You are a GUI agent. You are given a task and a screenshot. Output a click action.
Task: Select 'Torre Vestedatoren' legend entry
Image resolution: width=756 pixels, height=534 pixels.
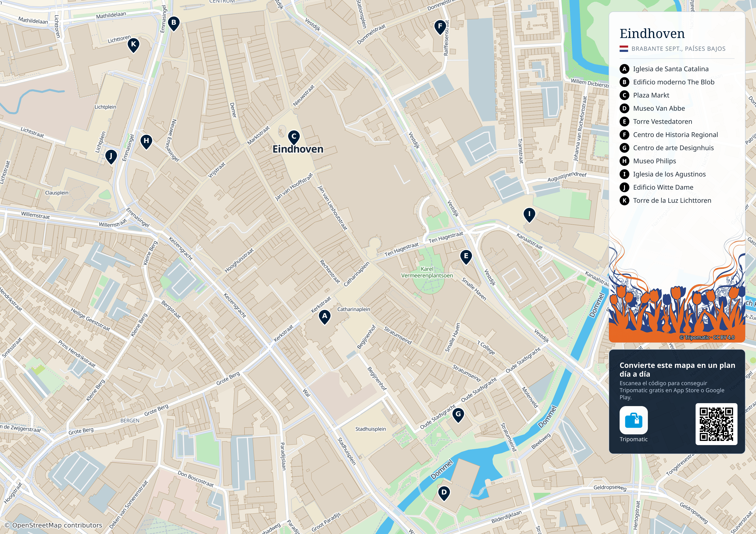tap(662, 122)
